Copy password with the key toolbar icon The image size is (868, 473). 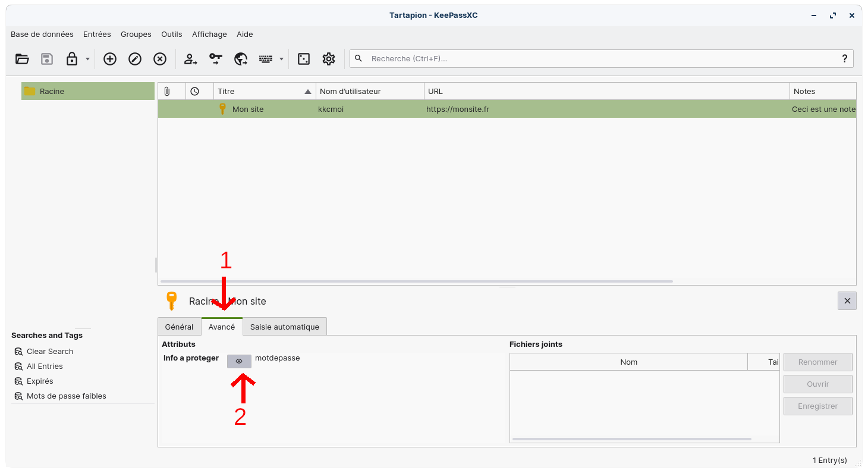215,58
